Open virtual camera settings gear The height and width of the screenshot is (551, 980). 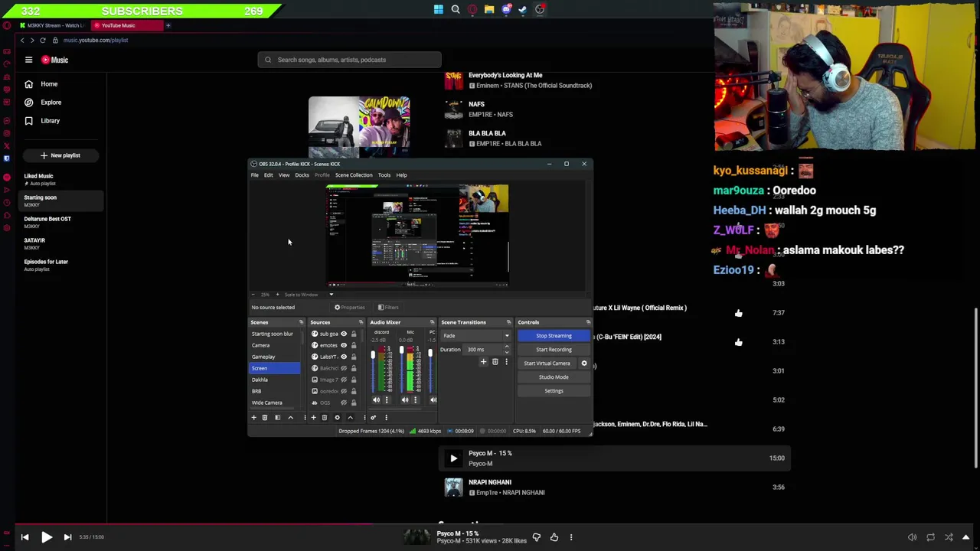(x=584, y=364)
